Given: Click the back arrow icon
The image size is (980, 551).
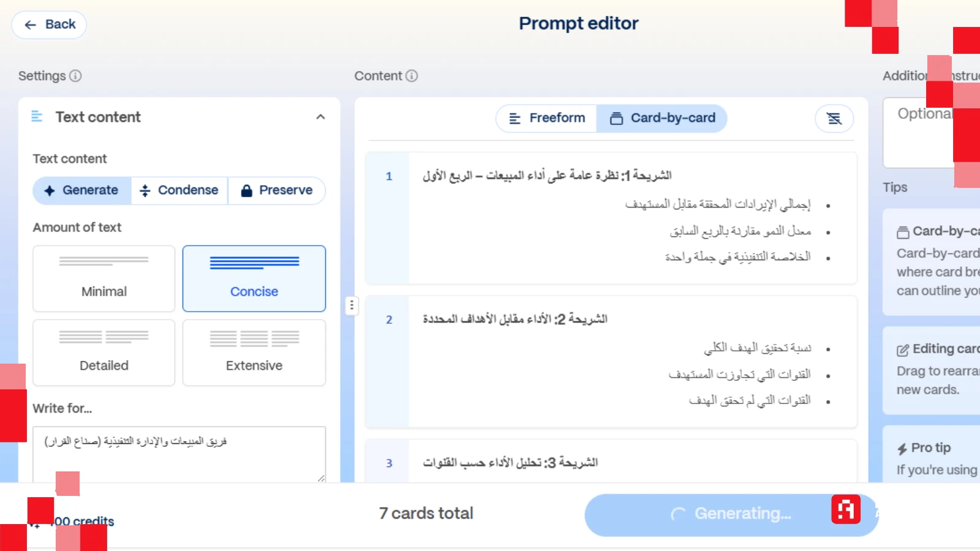Looking at the screenshot, I should 29,24.
